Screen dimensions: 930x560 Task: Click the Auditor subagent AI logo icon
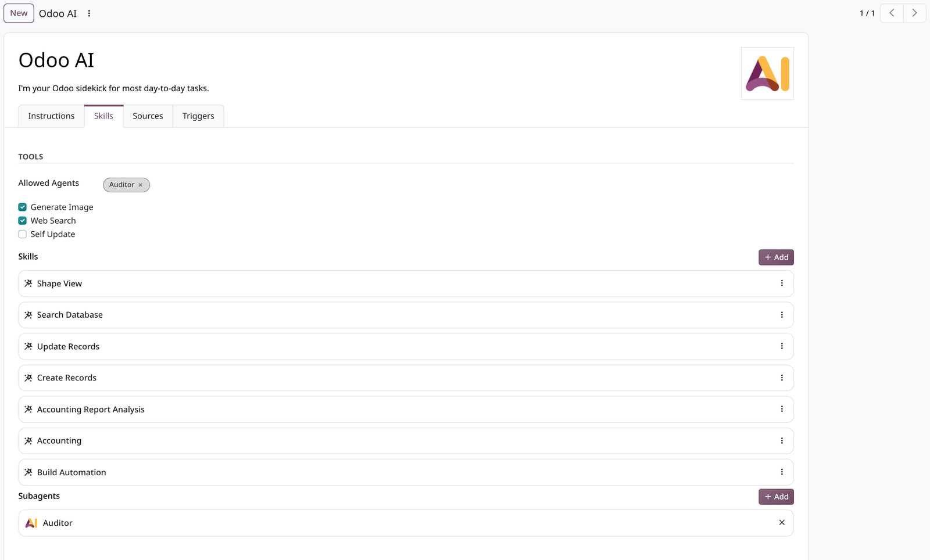(31, 523)
